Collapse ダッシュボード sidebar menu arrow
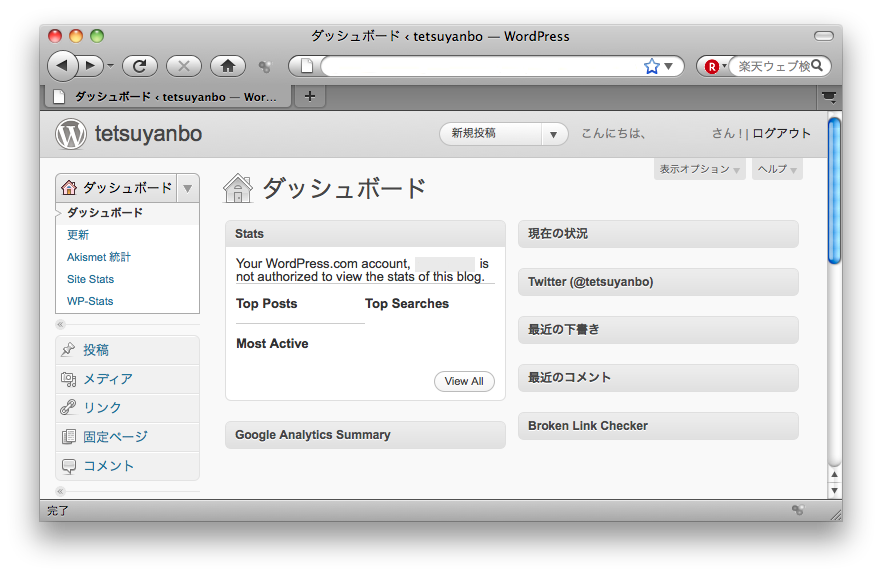The height and width of the screenshot is (576, 882). click(x=188, y=188)
